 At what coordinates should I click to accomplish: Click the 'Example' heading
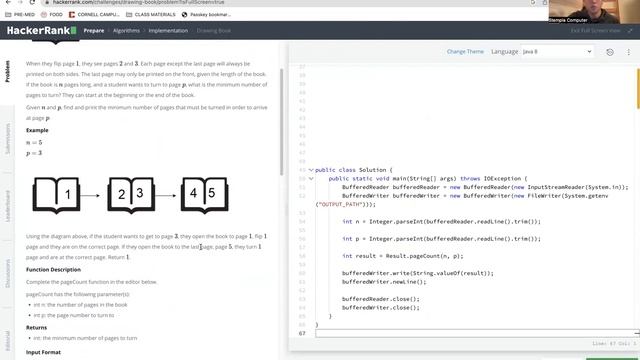pos(37,130)
